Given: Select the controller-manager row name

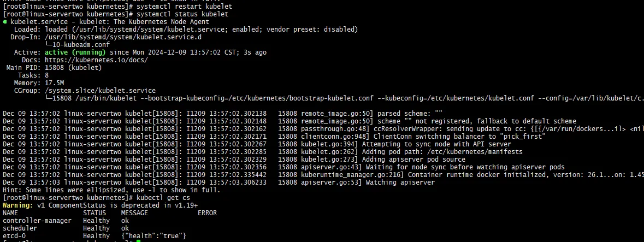Looking at the screenshot, I should coord(37,220).
